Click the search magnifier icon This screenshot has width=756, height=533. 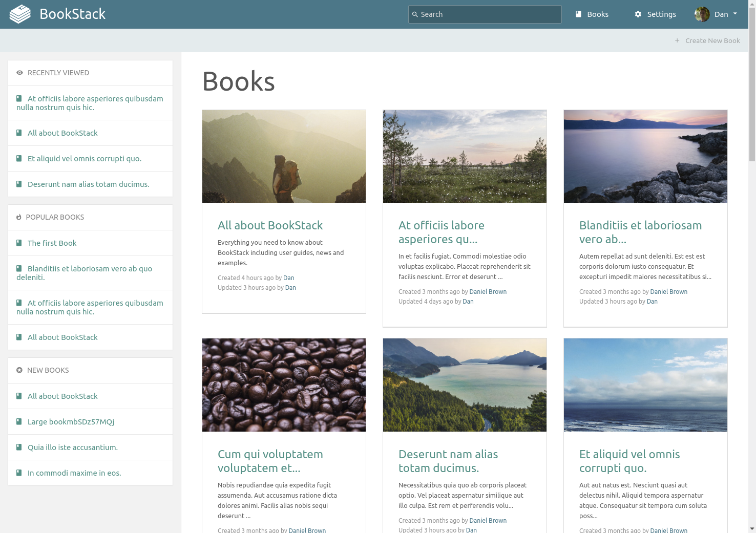click(x=415, y=14)
